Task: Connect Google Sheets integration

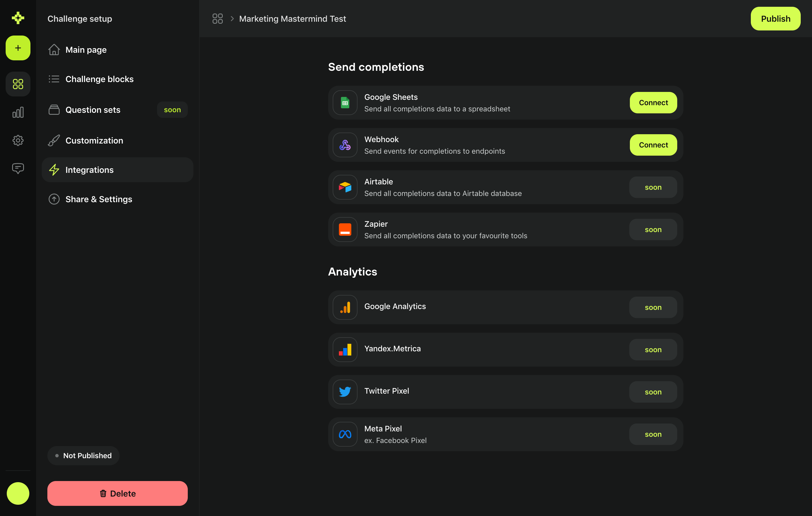Action: pyautogui.click(x=653, y=103)
